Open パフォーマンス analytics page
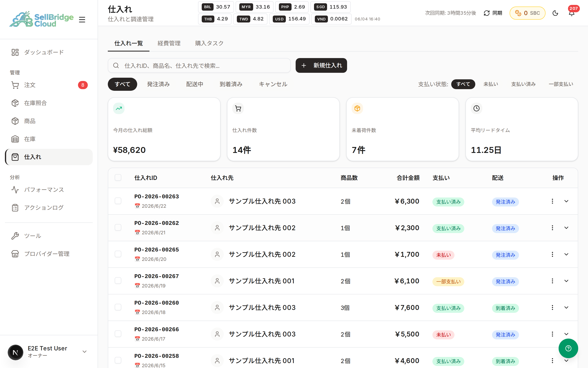This screenshot has width=588, height=368. 49,190
